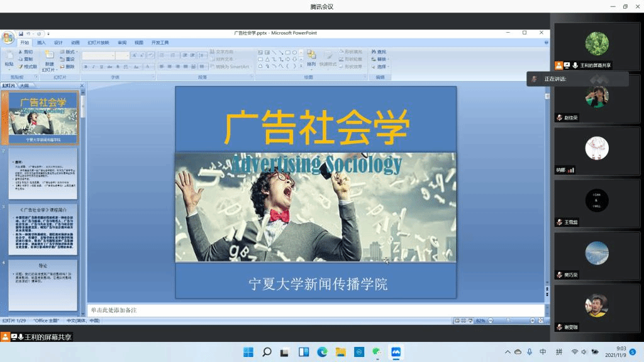The width and height of the screenshot is (644, 362).
Task: Click the Arrange (排列) icon
Action: click(311, 58)
